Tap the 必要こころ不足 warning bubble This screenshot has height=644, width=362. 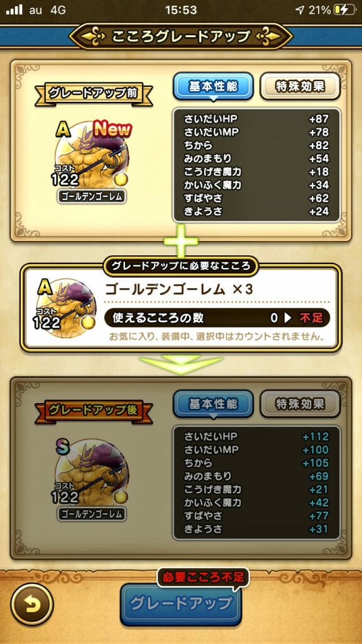point(203,577)
